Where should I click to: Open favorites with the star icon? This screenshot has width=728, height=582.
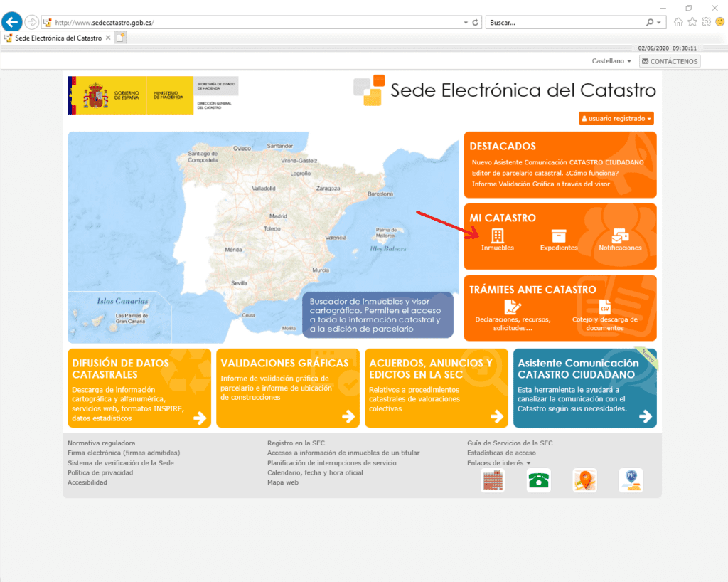(692, 22)
